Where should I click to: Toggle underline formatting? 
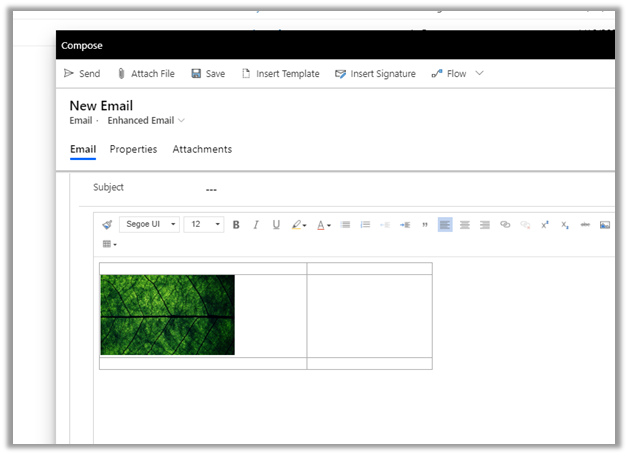(x=276, y=225)
